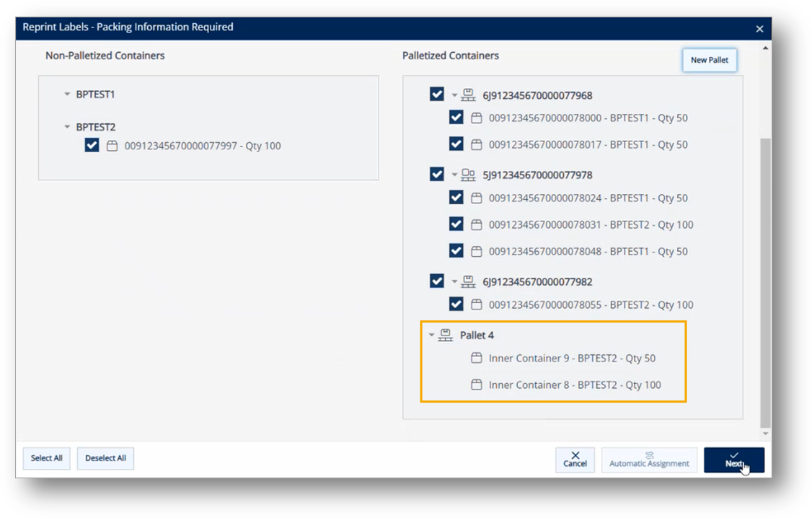
Task: Click container icon for Inner Container 9
Action: point(476,359)
